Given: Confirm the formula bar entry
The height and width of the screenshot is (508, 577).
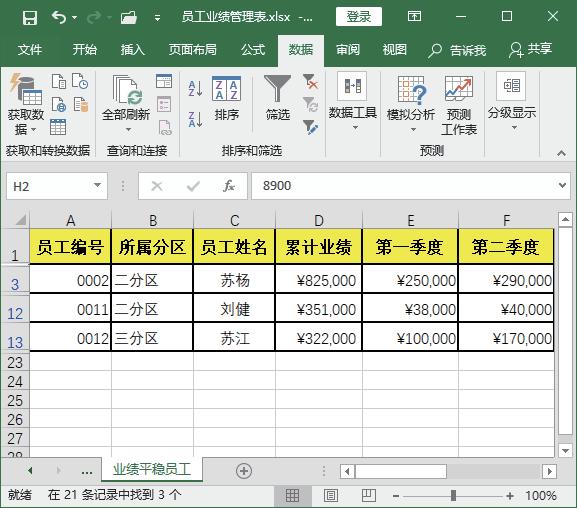Looking at the screenshot, I should 193,186.
